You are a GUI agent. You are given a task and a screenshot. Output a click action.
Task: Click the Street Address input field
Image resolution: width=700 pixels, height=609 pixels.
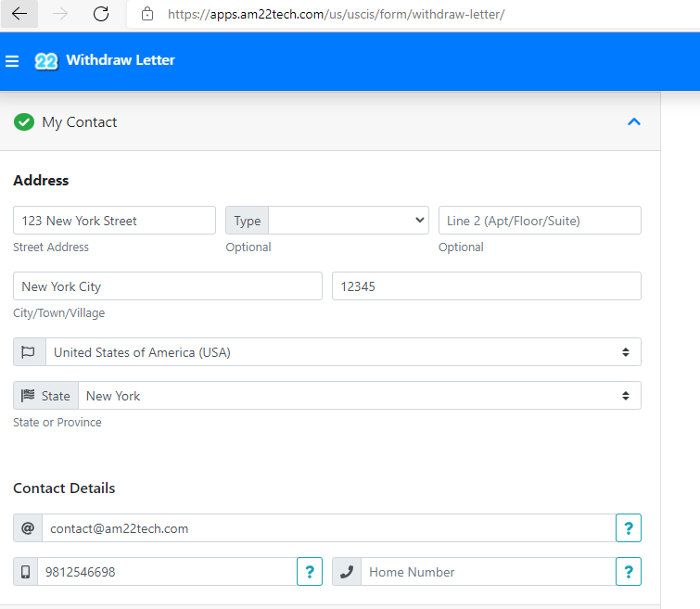coord(114,221)
